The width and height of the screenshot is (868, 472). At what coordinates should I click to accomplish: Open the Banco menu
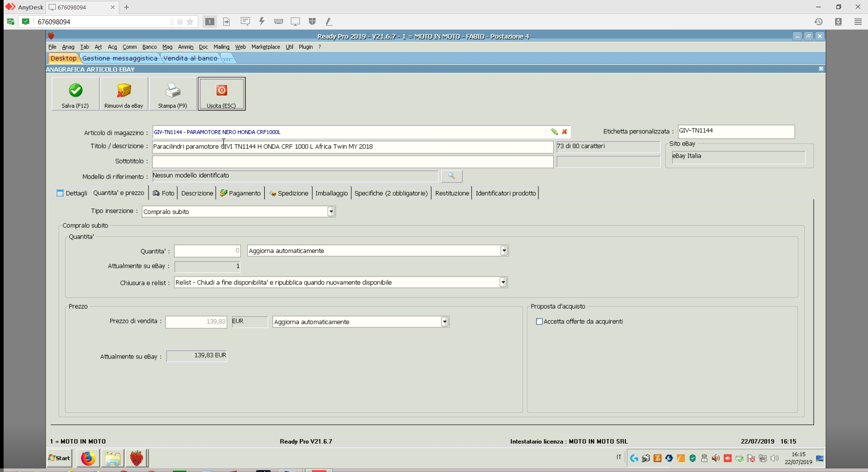149,47
